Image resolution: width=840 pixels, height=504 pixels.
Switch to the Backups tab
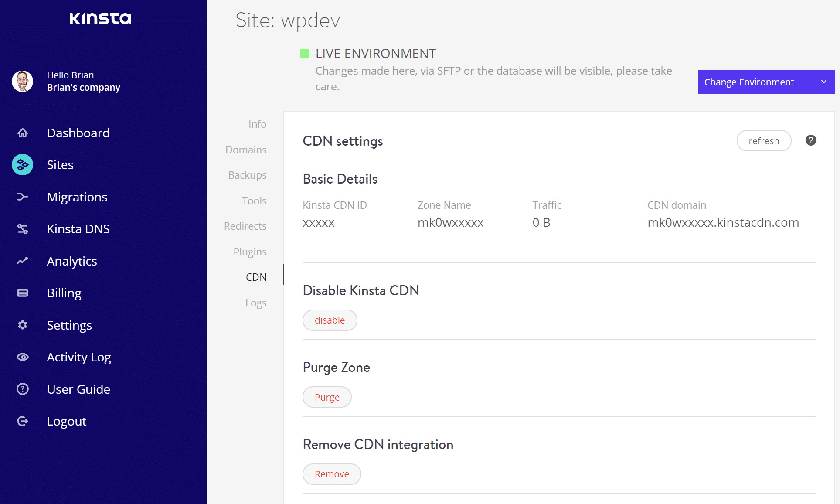pyautogui.click(x=248, y=175)
